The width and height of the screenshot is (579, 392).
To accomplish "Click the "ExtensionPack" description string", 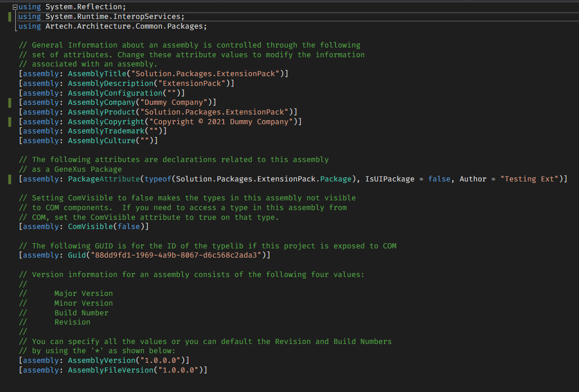I will tap(192, 83).
